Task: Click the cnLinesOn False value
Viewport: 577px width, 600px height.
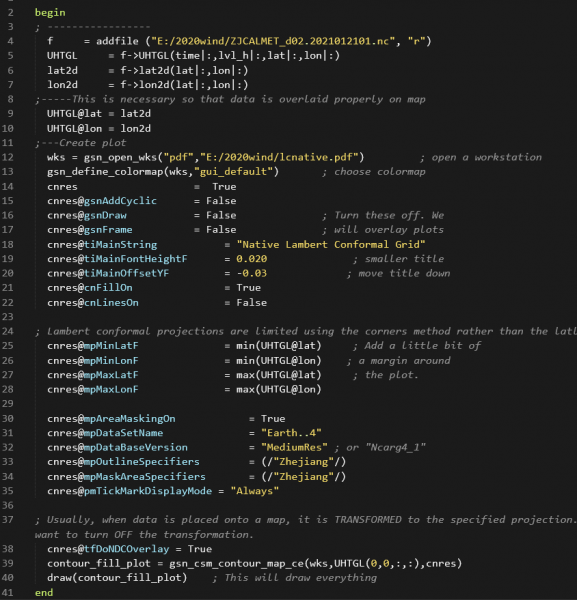Action: pos(251,303)
